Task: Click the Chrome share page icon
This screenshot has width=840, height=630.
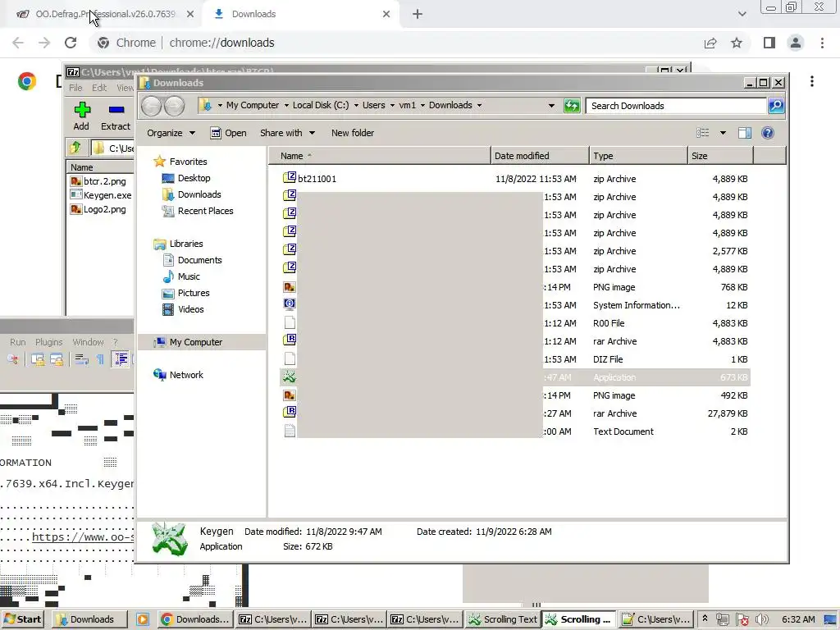Action: (x=710, y=43)
